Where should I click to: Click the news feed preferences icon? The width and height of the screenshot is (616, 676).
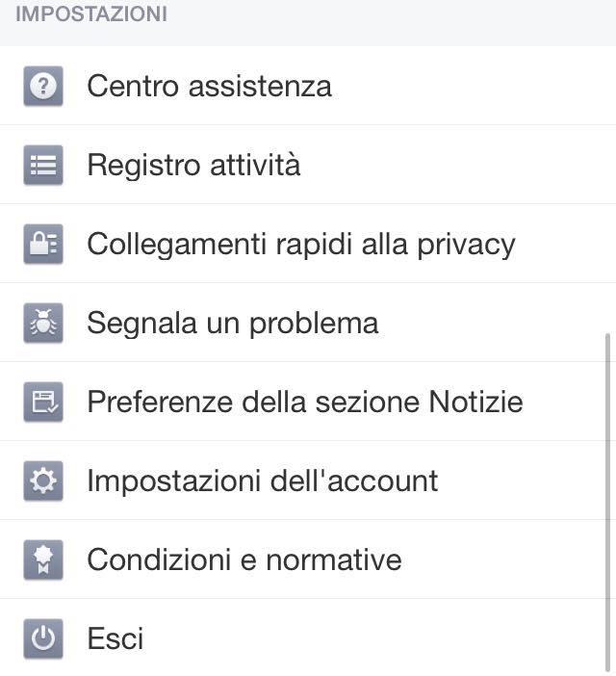click(42, 403)
